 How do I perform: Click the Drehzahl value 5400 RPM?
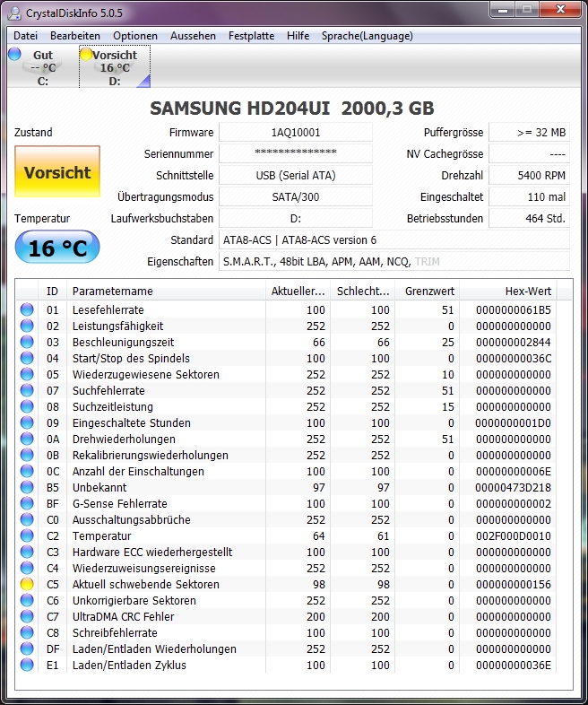529,175
